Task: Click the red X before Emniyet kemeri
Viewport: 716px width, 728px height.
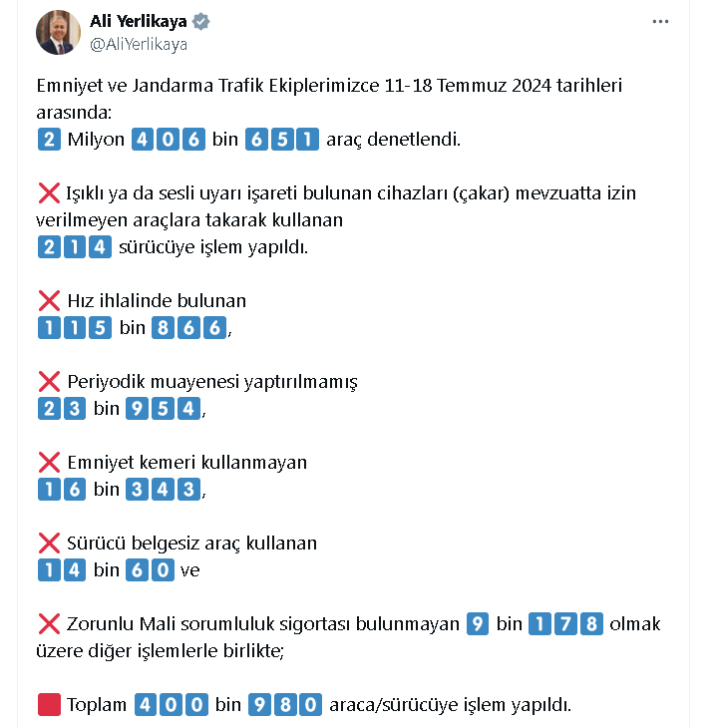Action: click(49, 463)
